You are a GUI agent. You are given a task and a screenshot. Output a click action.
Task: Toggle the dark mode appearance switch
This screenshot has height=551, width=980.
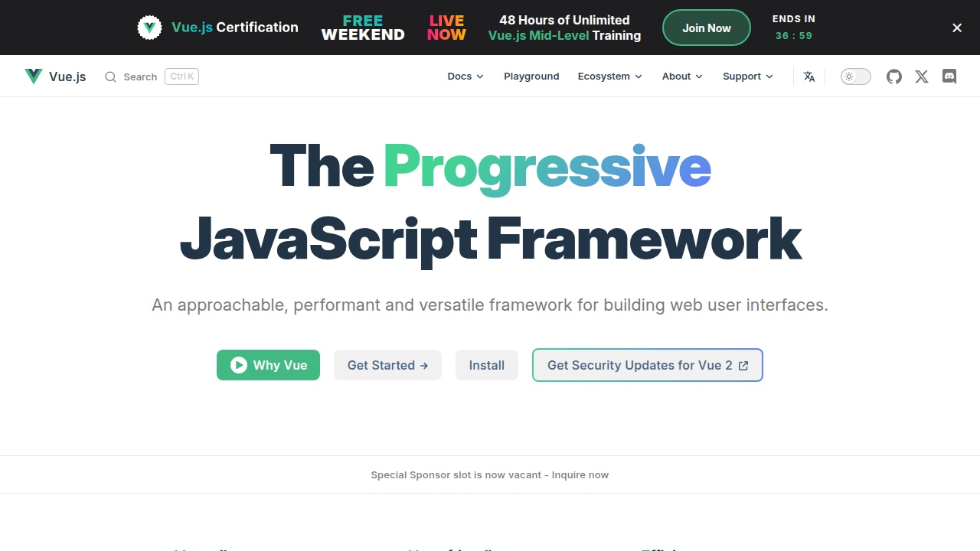(x=856, y=77)
